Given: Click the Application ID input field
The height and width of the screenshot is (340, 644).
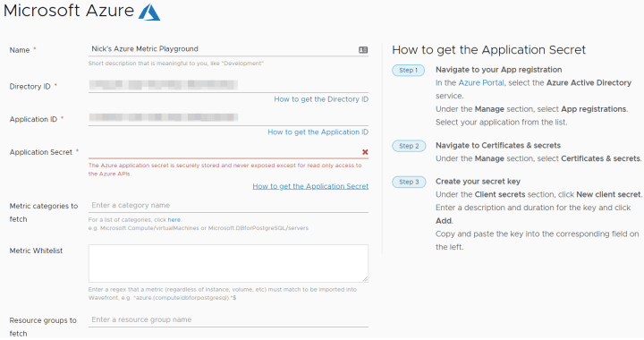Looking at the screenshot, I should coord(228,118).
